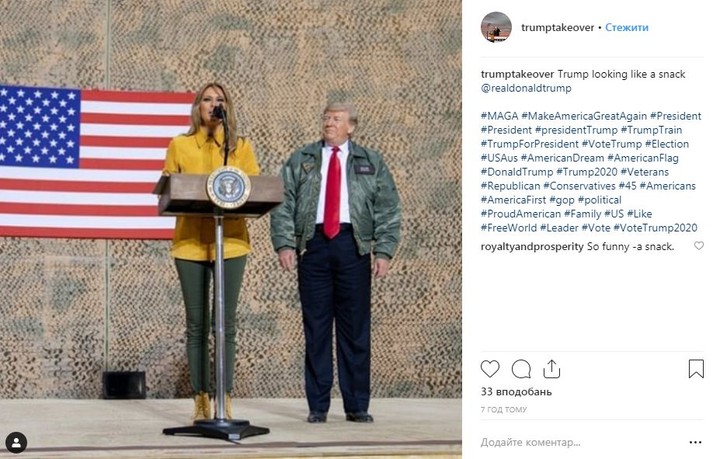The image size is (713, 459).
Task: Open the #Veterans hashtag
Action: coord(645,172)
